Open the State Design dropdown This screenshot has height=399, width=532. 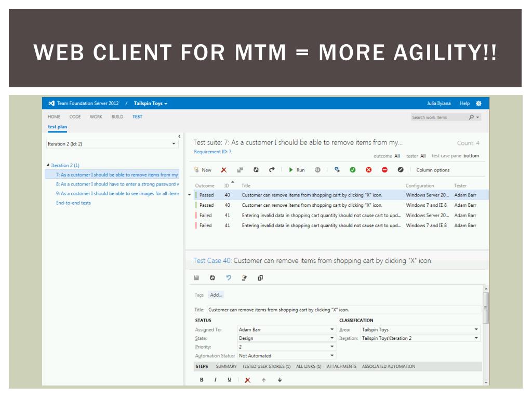(x=332, y=338)
